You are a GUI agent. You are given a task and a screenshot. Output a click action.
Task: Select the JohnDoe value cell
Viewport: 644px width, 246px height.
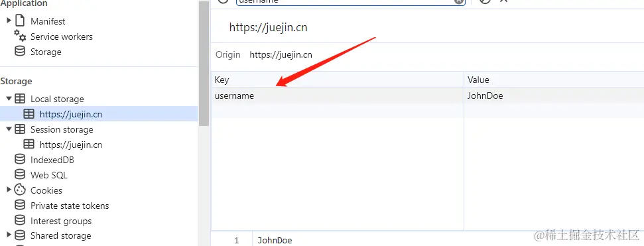[x=554, y=95]
